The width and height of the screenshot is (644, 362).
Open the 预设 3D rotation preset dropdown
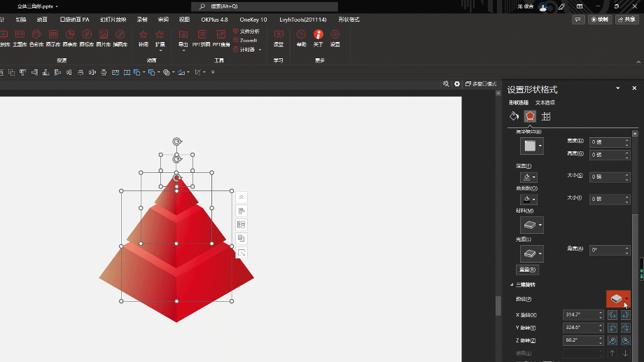(618, 299)
